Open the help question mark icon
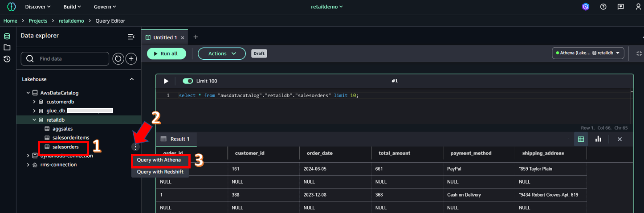 click(x=603, y=7)
